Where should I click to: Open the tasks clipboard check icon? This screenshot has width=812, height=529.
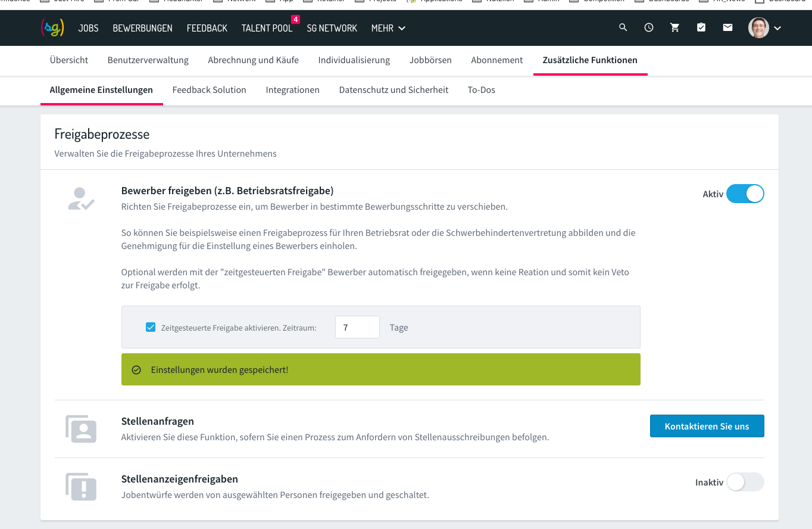(x=701, y=27)
